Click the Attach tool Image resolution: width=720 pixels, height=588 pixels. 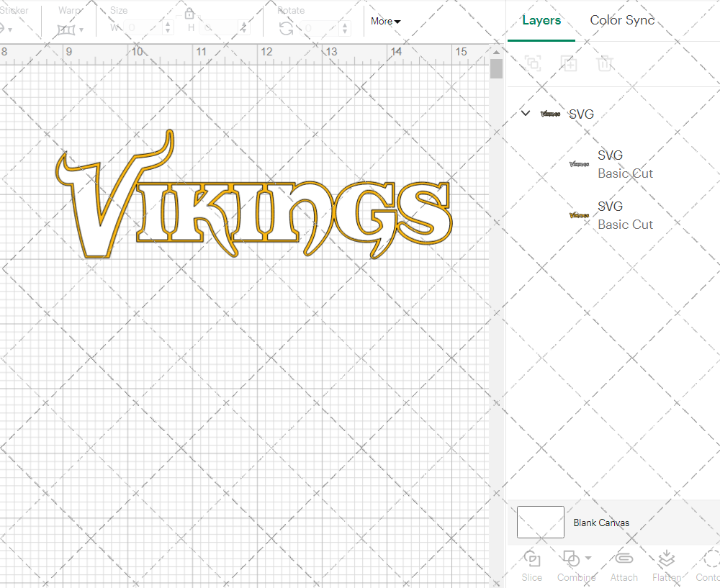(x=624, y=566)
